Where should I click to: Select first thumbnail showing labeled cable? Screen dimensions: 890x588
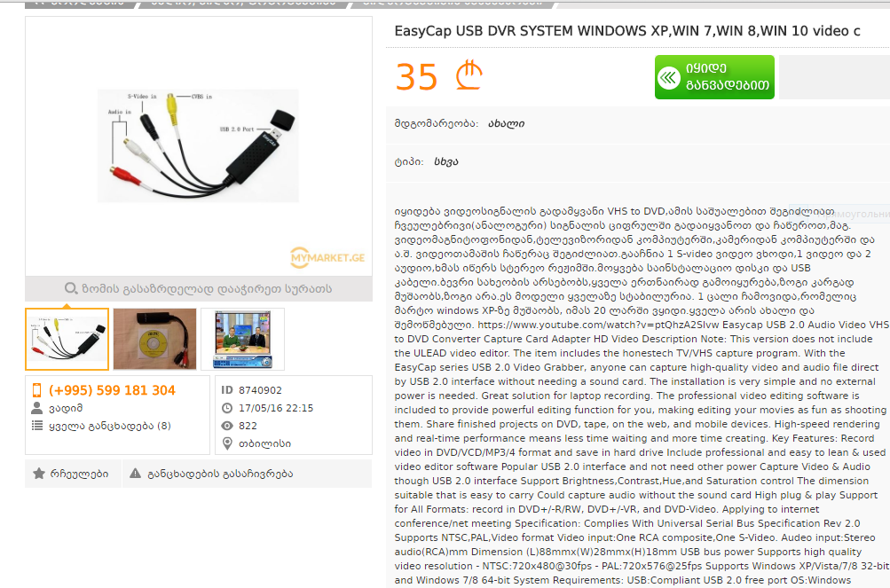pos(67,339)
